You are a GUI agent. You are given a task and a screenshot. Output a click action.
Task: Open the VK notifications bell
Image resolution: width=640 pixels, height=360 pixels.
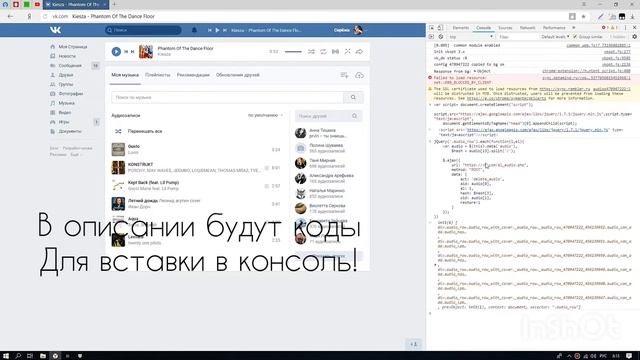[x=194, y=30]
